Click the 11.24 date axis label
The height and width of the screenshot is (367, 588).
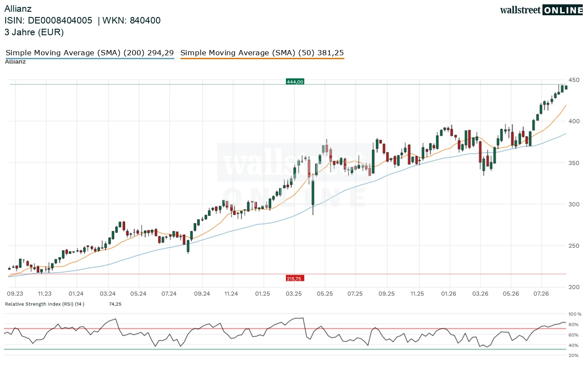(x=231, y=294)
